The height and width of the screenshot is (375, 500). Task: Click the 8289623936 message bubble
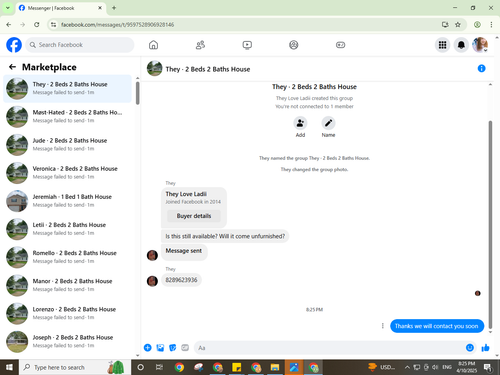tap(181, 280)
